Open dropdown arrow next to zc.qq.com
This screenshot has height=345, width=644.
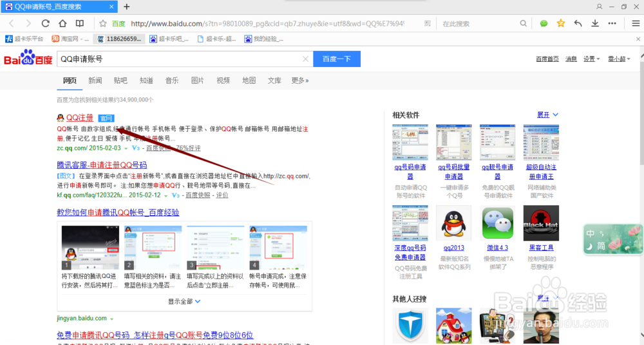pos(126,148)
